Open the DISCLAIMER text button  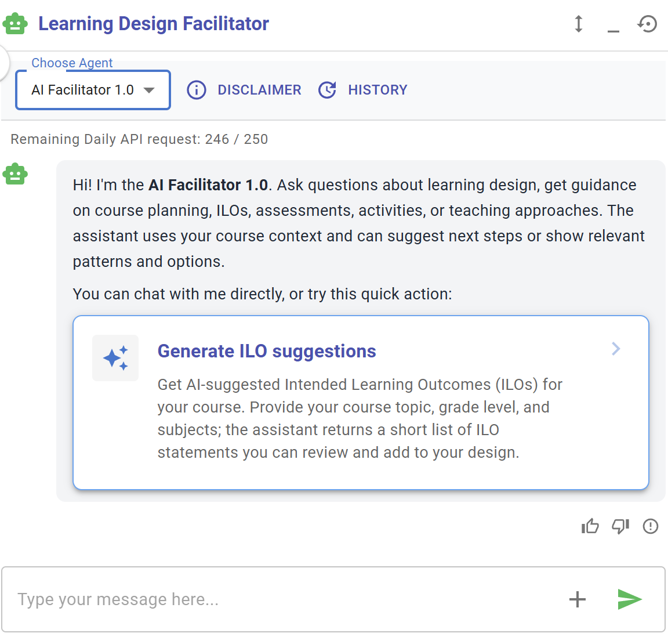pyautogui.click(x=259, y=90)
